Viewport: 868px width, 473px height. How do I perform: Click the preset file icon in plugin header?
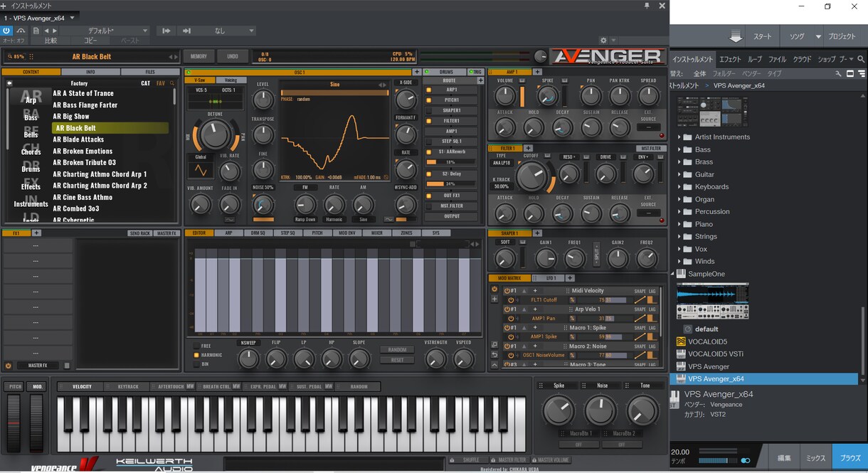[x=36, y=31]
